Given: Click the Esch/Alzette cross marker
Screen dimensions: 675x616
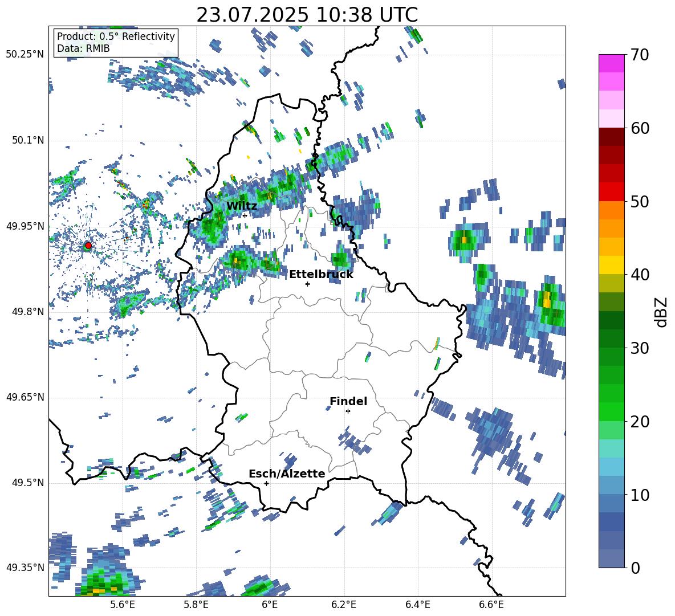Looking at the screenshot, I should pyautogui.click(x=266, y=483).
